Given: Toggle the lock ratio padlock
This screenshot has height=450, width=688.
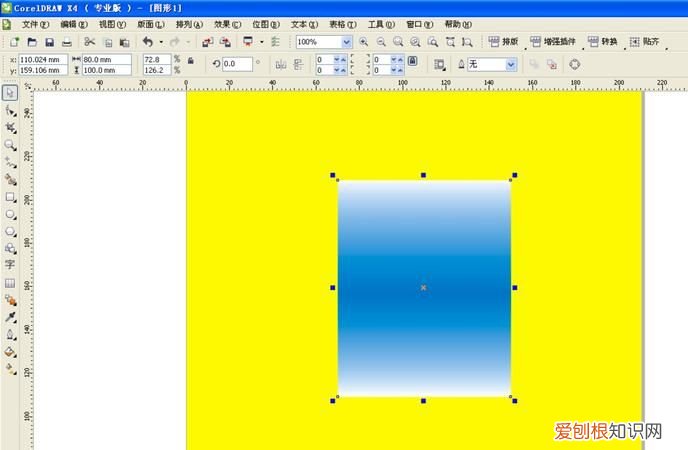Looking at the screenshot, I should click(x=190, y=61).
